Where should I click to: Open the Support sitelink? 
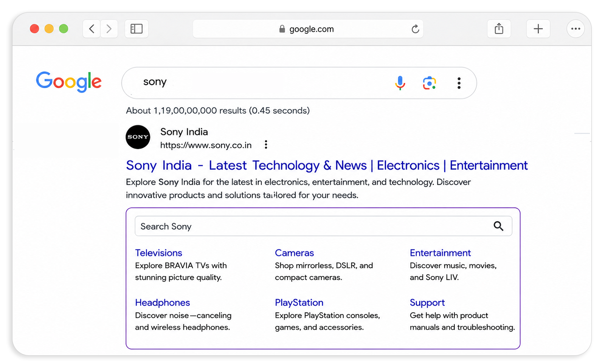pyautogui.click(x=427, y=303)
